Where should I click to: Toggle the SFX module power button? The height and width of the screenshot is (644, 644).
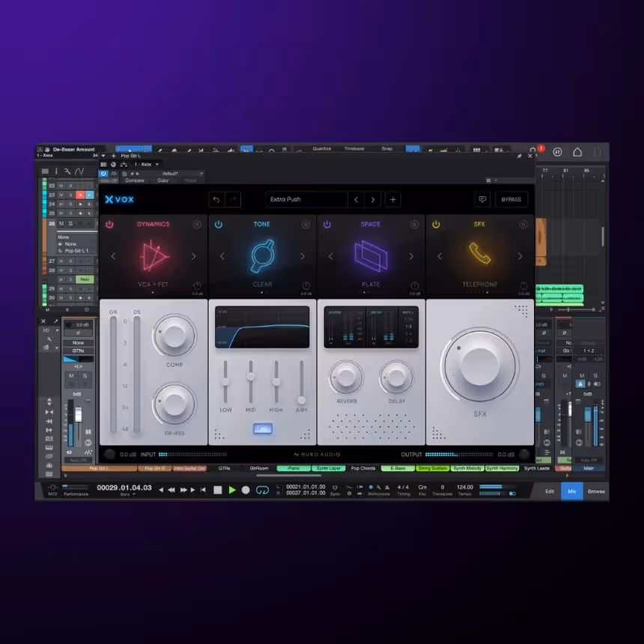[x=436, y=224]
